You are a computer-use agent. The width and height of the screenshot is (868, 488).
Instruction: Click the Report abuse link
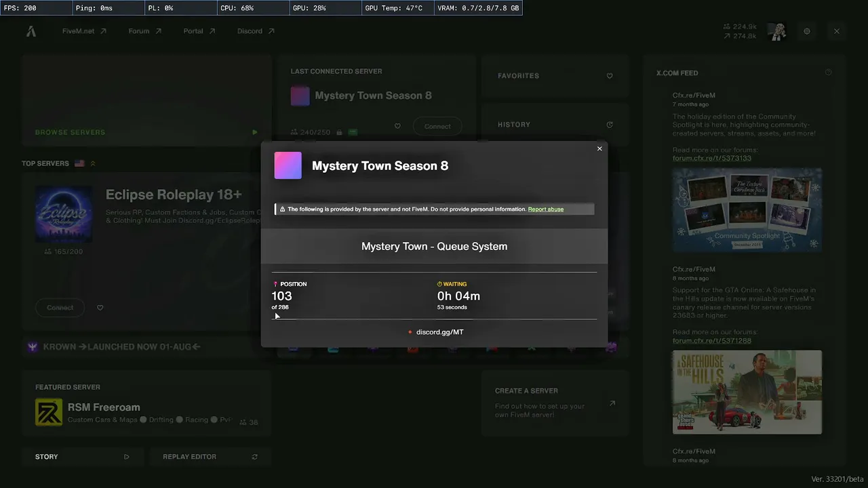546,209
